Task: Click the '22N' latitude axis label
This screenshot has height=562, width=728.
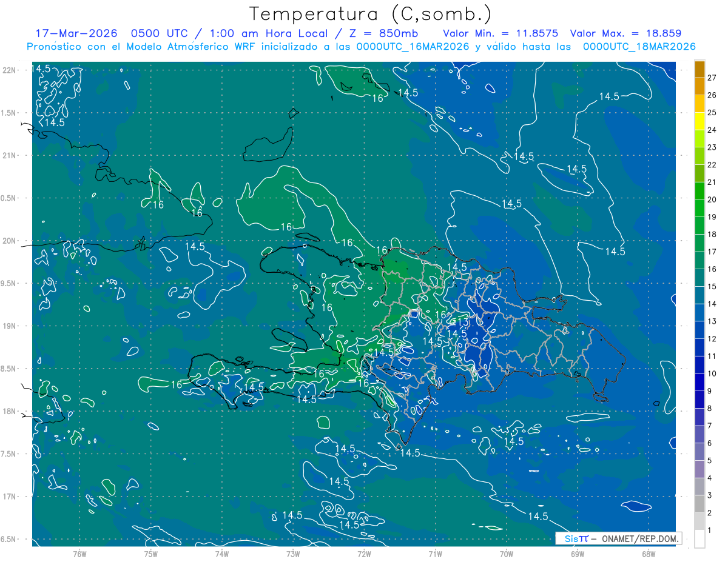Action: [x=10, y=70]
